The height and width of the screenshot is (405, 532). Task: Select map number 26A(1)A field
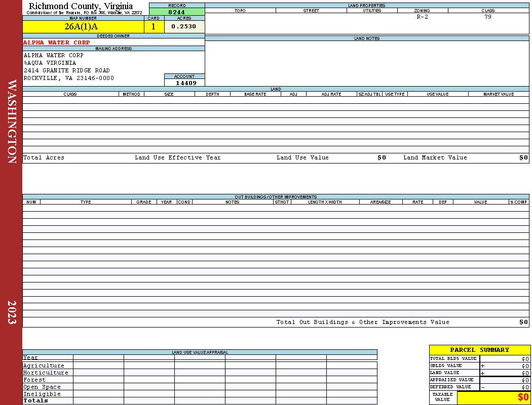click(x=84, y=26)
